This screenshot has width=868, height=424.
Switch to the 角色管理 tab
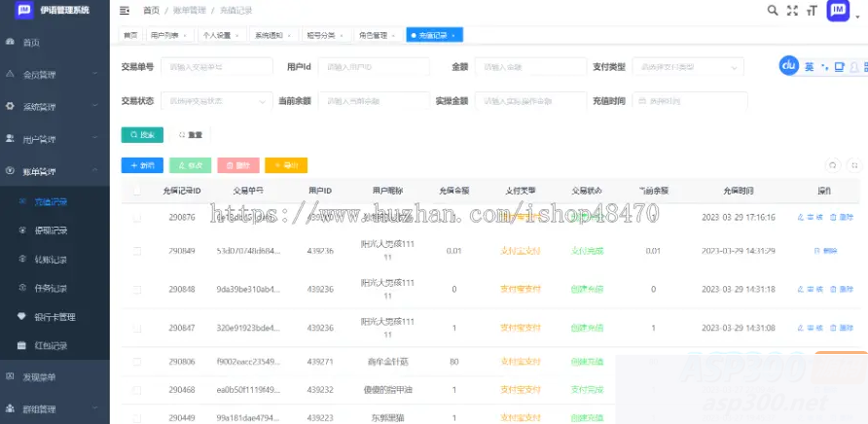click(377, 35)
